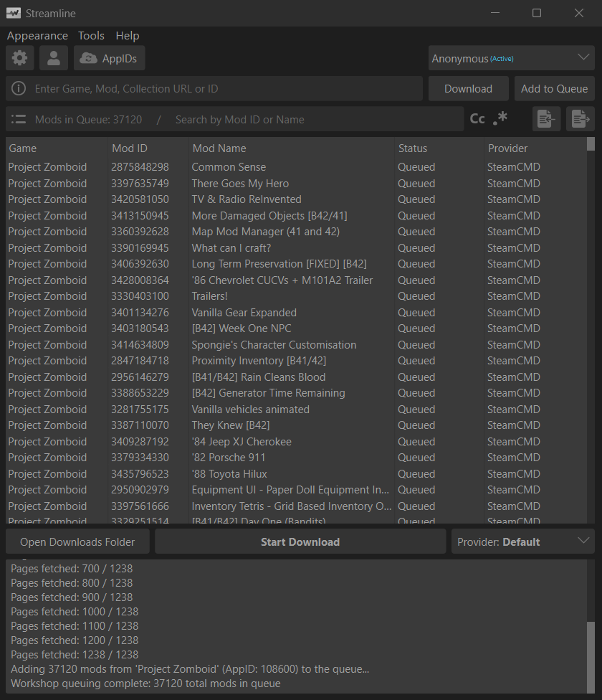Select Generator Time Remaining row
Screen dimensions: 602x700
pos(296,393)
